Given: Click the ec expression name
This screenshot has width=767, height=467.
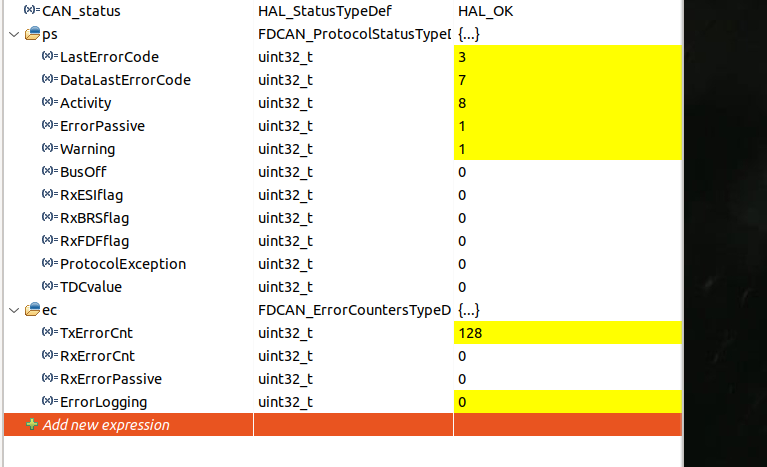Looking at the screenshot, I should click(x=49, y=311).
